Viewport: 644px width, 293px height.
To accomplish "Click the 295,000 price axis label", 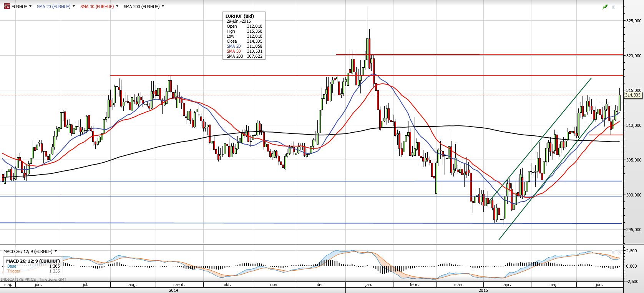I will tap(634, 230).
